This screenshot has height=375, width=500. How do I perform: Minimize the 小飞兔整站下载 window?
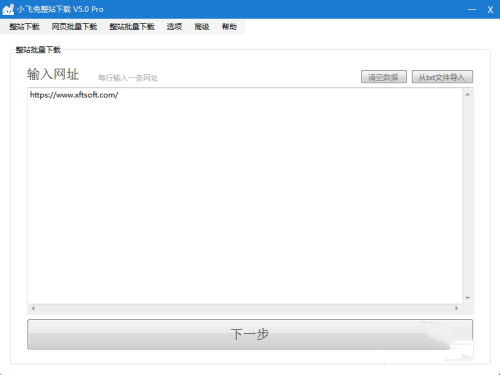(x=472, y=10)
